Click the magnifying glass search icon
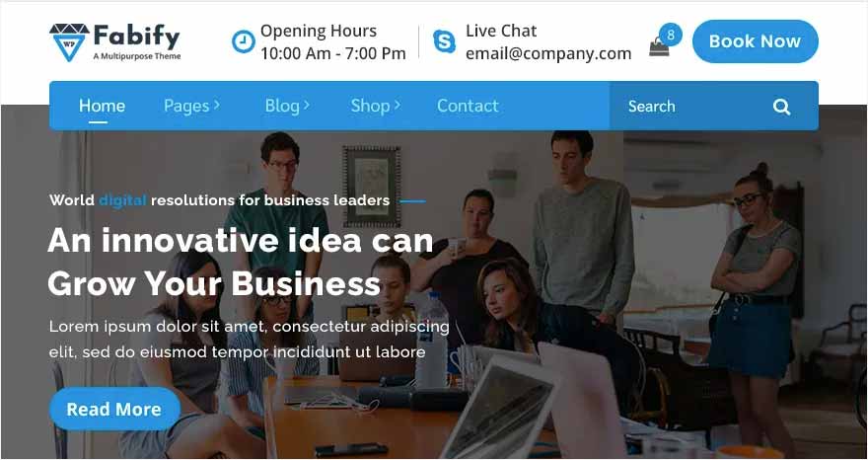The image size is (868, 460). (x=781, y=107)
